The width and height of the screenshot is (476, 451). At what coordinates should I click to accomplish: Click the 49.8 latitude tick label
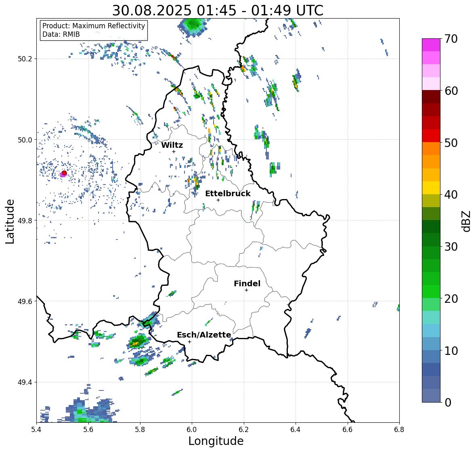(x=25, y=220)
